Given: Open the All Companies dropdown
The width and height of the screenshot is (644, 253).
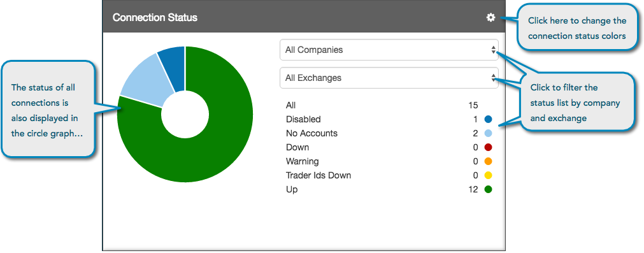Looking at the screenshot, I should click(x=389, y=50).
